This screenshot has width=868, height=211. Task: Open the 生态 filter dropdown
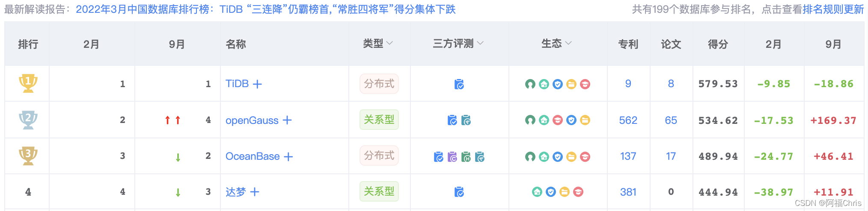pos(556,43)
